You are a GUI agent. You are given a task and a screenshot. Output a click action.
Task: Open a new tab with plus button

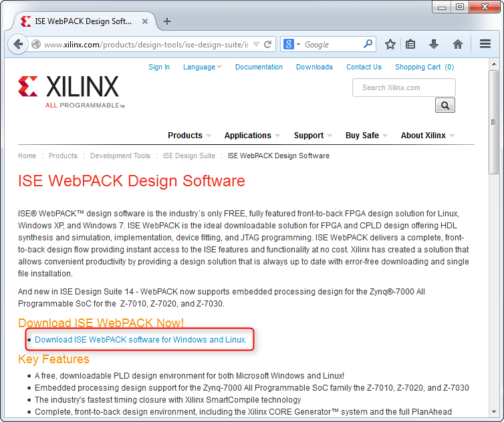pyautogui.click(x=167, y=21)
